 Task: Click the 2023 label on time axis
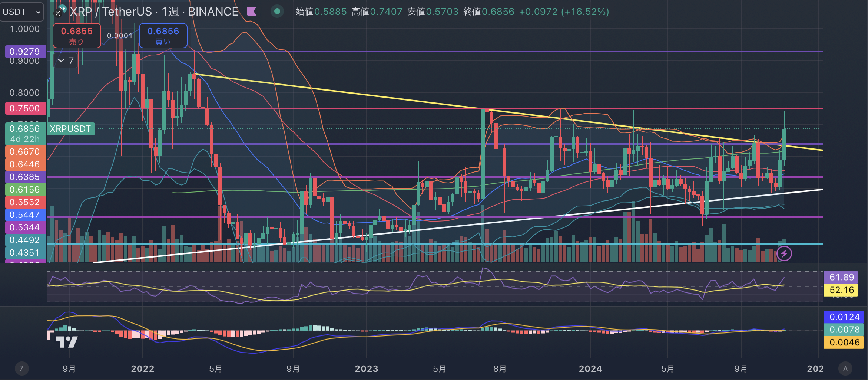[x=367, y=368]
